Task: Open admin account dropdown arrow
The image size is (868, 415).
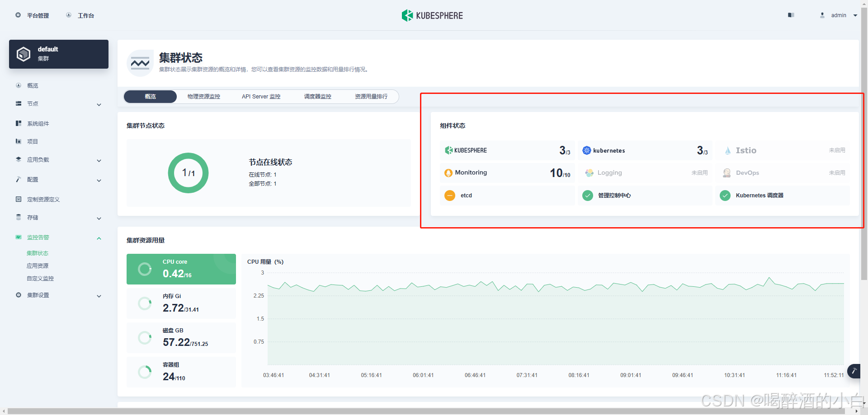Action: (x=855, y=15)
